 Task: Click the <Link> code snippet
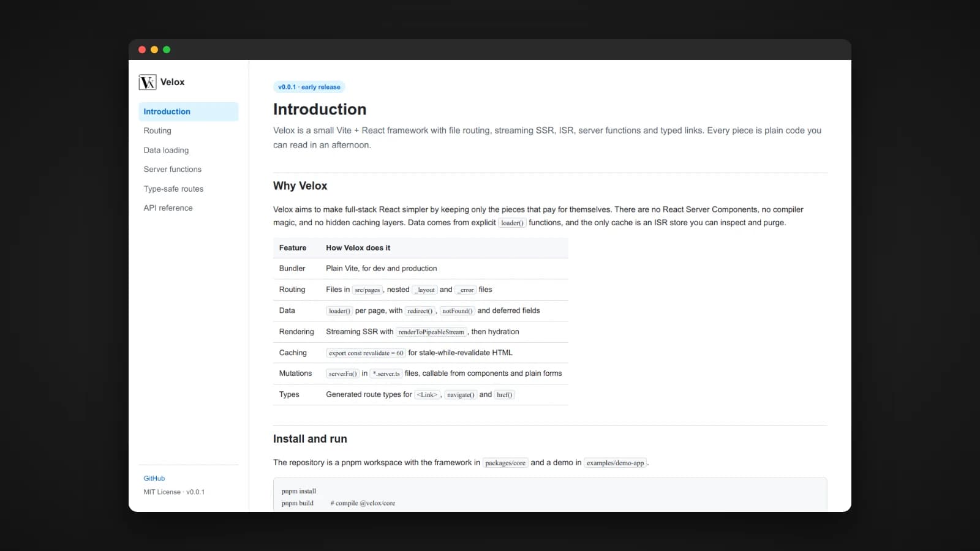tap(427, 395)
